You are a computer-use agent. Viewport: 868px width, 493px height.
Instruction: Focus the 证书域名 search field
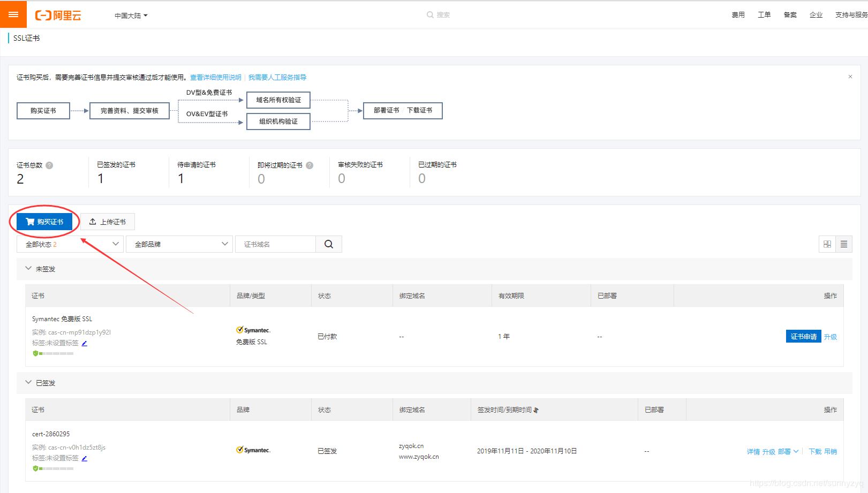pyautogui.click(x=275, y=244)
